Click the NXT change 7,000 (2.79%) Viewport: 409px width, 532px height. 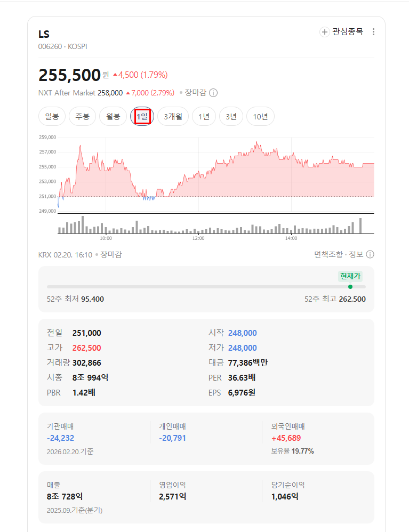(x=150, y=93)
